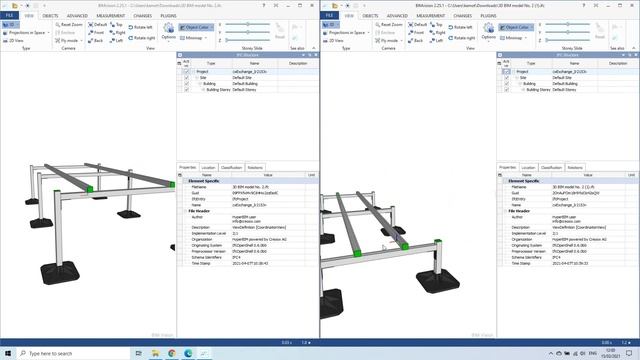Click Rotate left in right window

coord(460,27)
